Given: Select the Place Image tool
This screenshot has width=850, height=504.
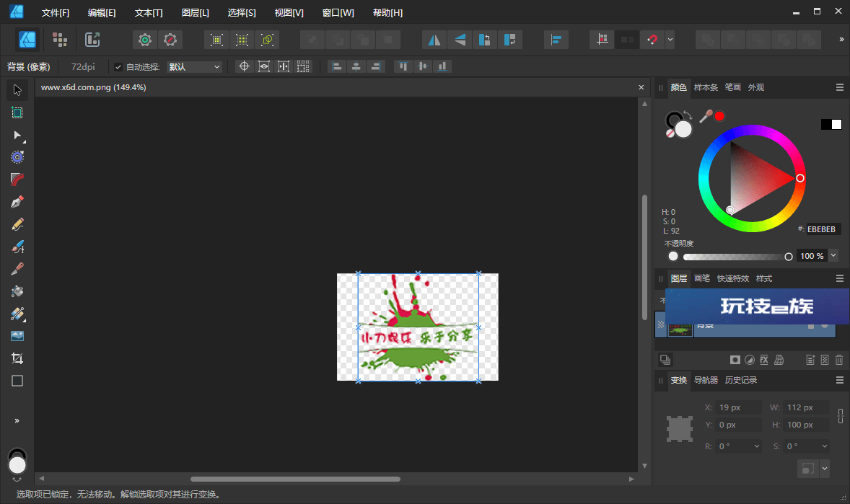Looking at the screenshot, I should point(17,336).
